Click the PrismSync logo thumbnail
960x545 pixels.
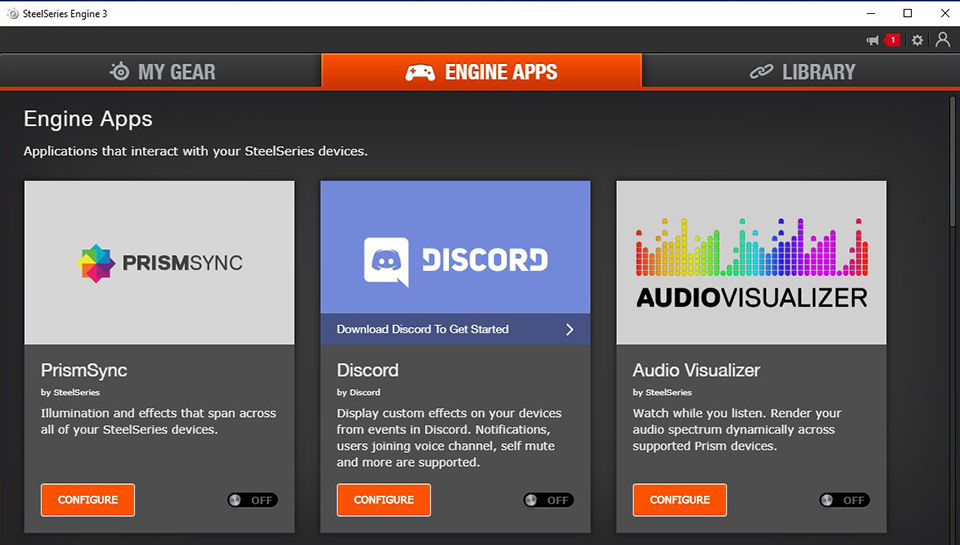159,262
